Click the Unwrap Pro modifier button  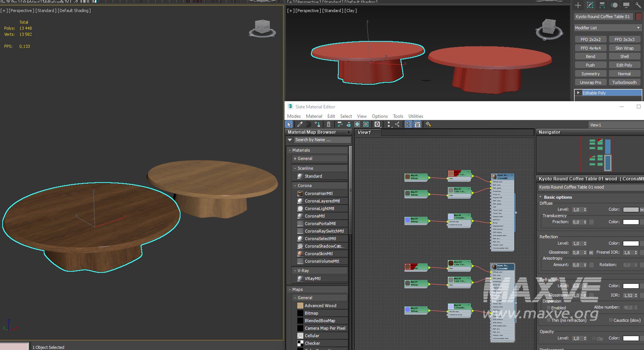click(590, 82)
